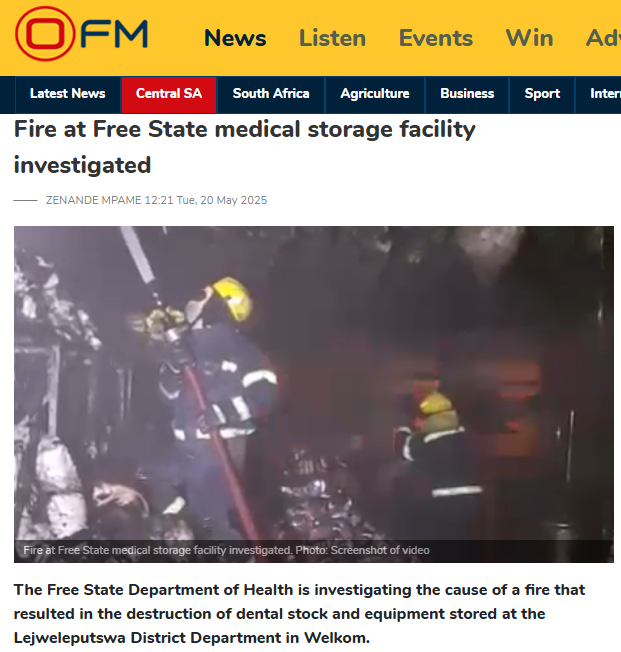Click the photo caption text
The width and height of the screenshot is (621, 652).
(x=226, y=550)
